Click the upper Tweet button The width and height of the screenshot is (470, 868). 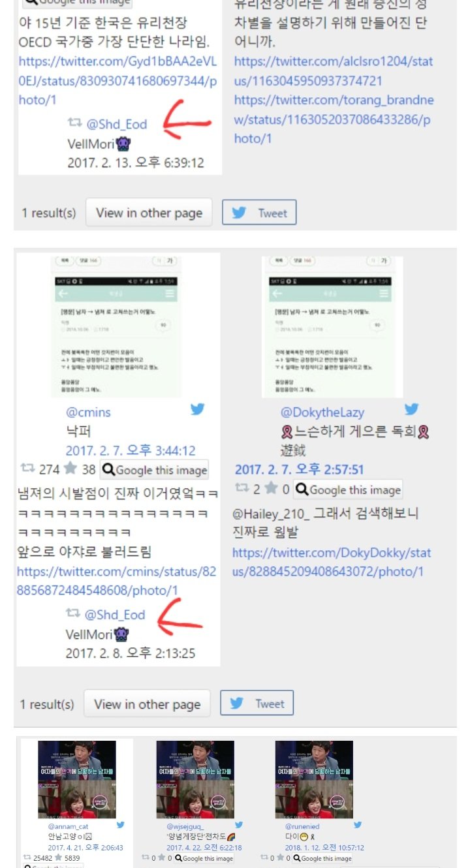pos(259,213)
